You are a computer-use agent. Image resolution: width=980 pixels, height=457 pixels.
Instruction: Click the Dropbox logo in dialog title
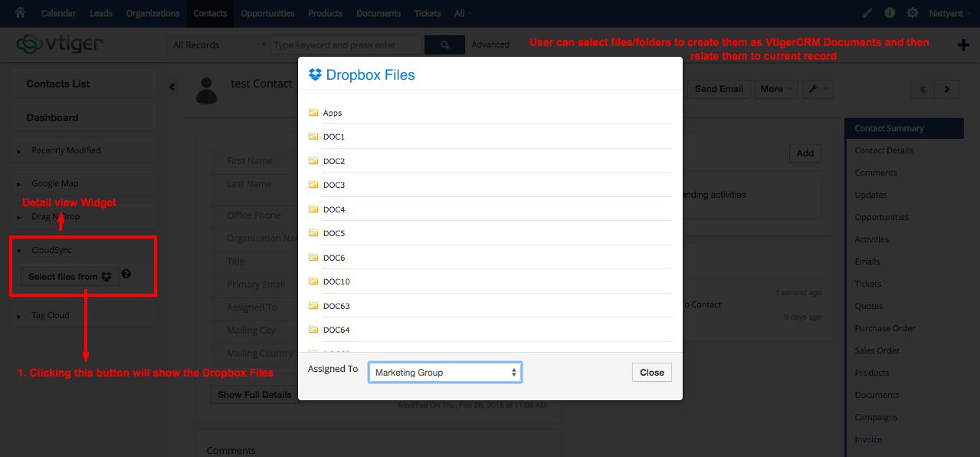point(315,74)
